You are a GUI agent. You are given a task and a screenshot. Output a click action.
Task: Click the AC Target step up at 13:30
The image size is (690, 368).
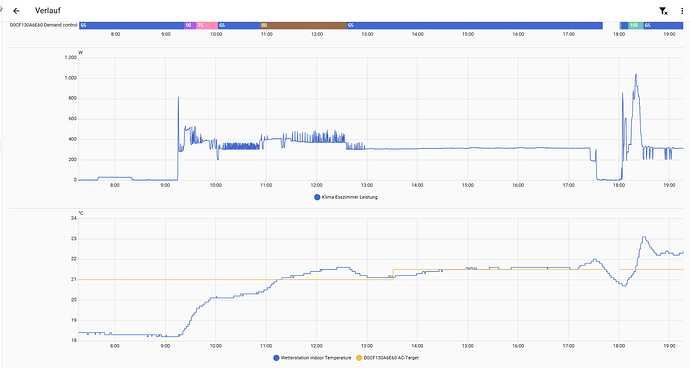(x=393, y=274)
